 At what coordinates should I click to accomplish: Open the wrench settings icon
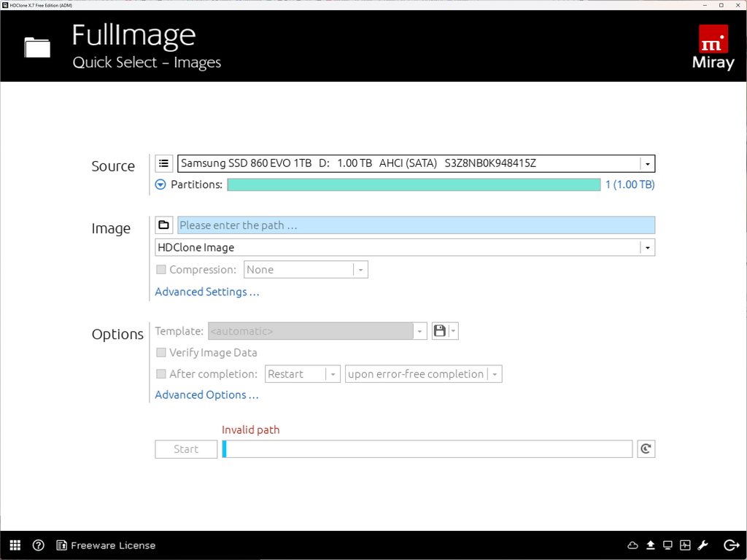tap(703, 545)
